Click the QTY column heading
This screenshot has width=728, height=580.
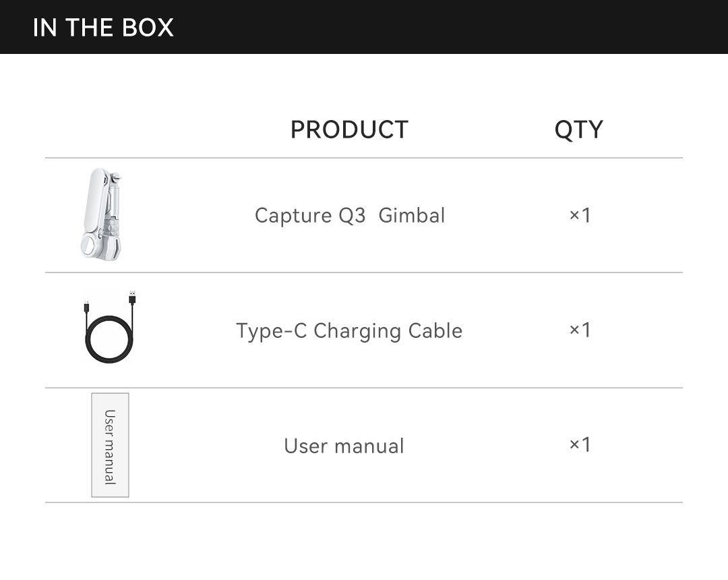coord(579,129)
